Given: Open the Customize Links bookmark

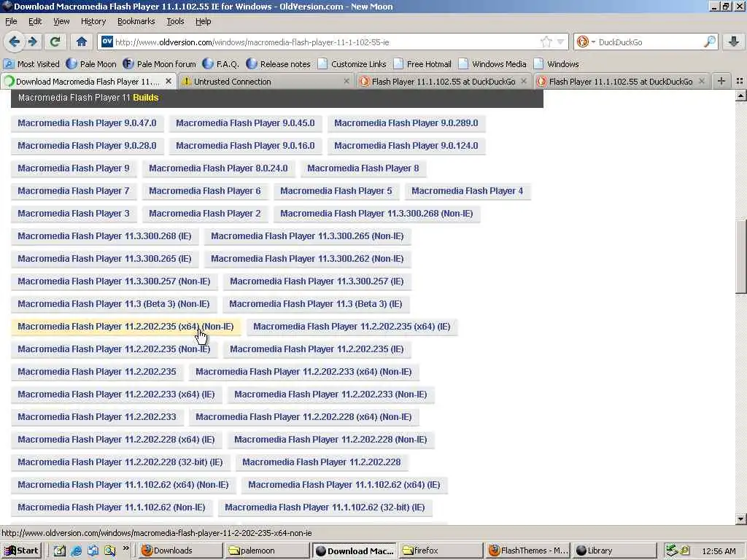Looking at the screenshot, I should 352,64.
